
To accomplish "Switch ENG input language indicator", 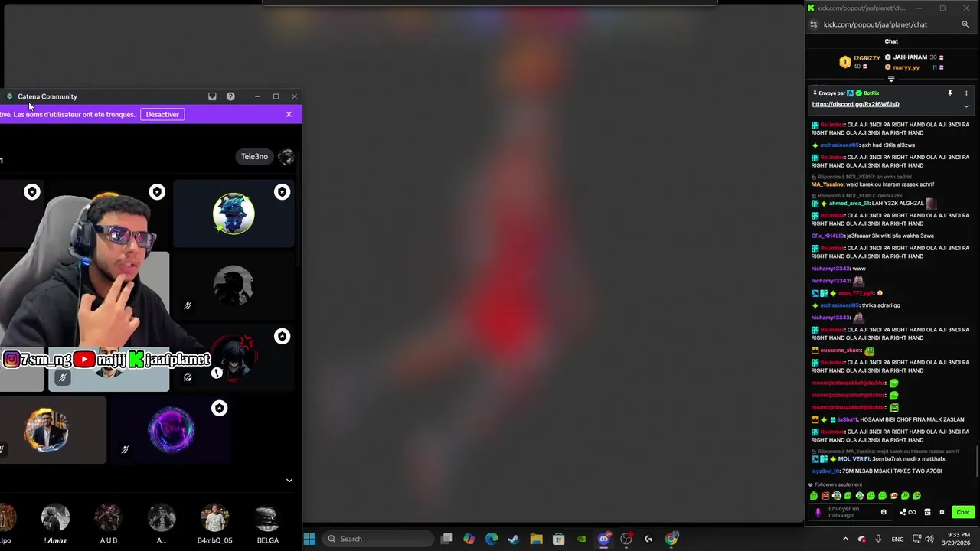I will tap(897, 539).
